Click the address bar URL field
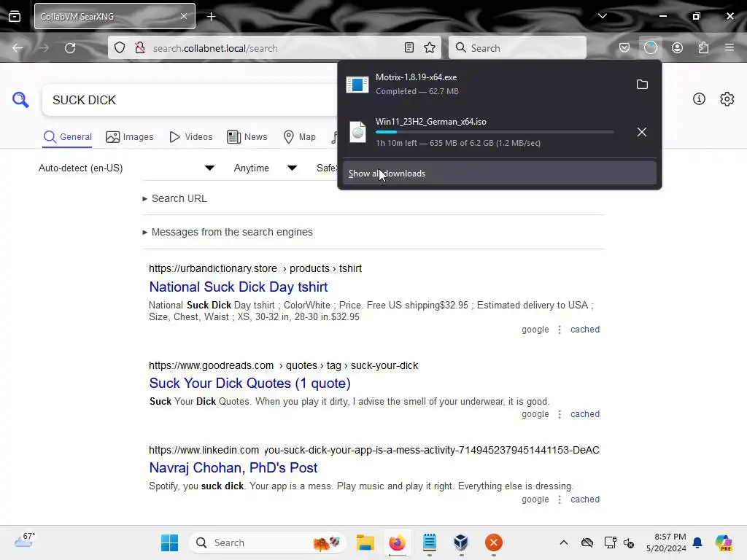Image resolution: width=747 pixels, height=560 pixels. tap(274, 48)
